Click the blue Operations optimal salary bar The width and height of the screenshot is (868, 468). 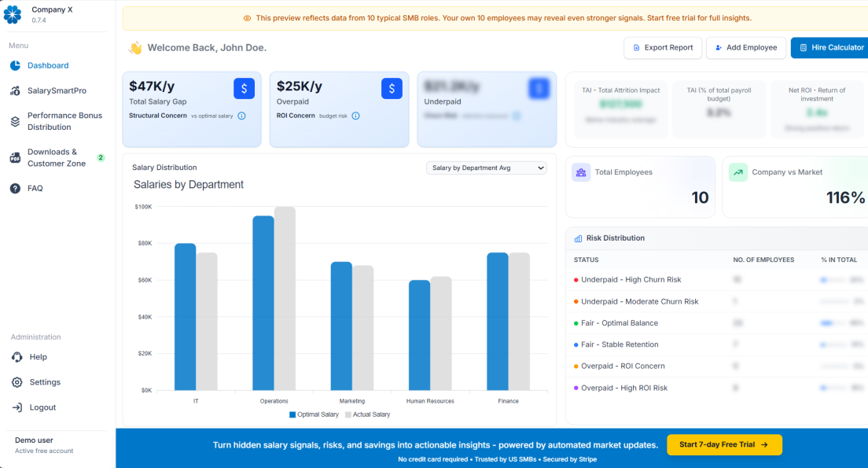point(263,303)
